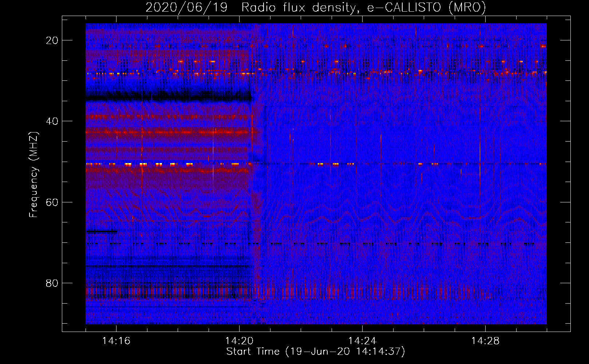Click the 60 frequency tick label
The height and width of the screenshot is (364, 589).
pos(52,202)
